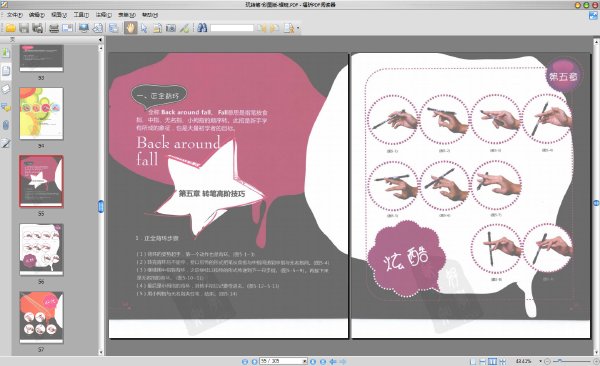600x366 pixels.
Task: Click the Select Text tool icon
Action: (157, 28)
